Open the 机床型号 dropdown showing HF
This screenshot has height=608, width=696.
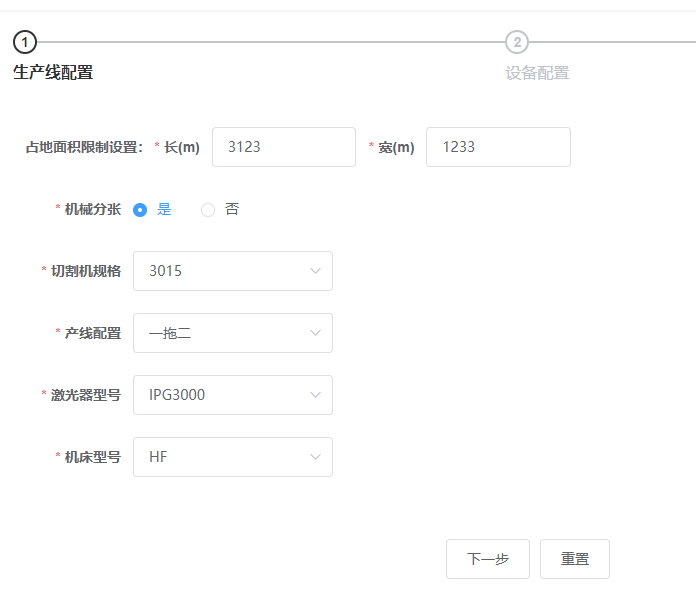233,457
